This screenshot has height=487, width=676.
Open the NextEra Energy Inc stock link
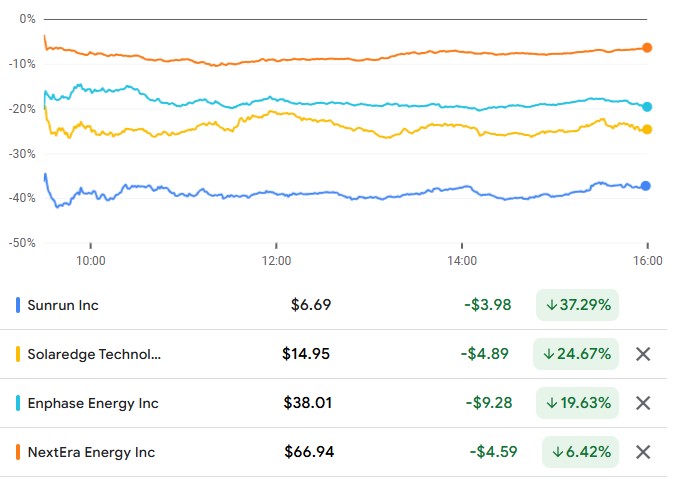pos(91,452)
